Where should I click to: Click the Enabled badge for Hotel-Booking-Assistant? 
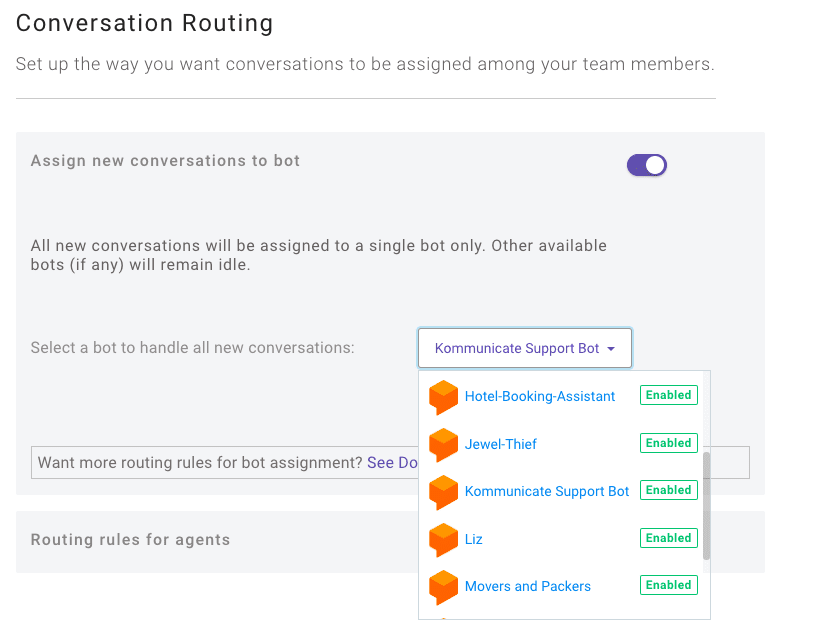[669, 395]
